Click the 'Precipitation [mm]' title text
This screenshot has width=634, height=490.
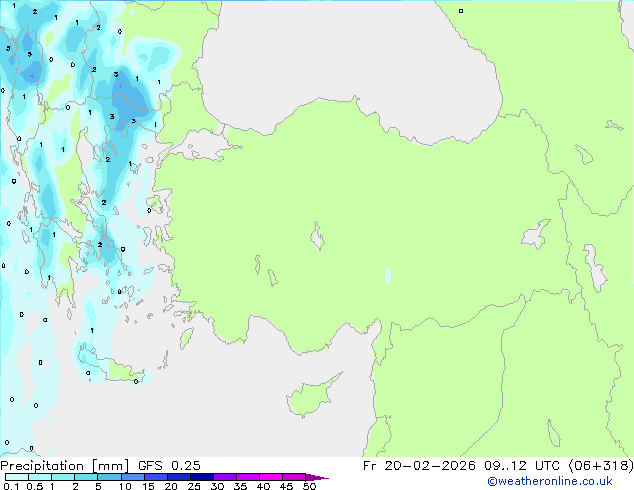(x=65, y=466)
